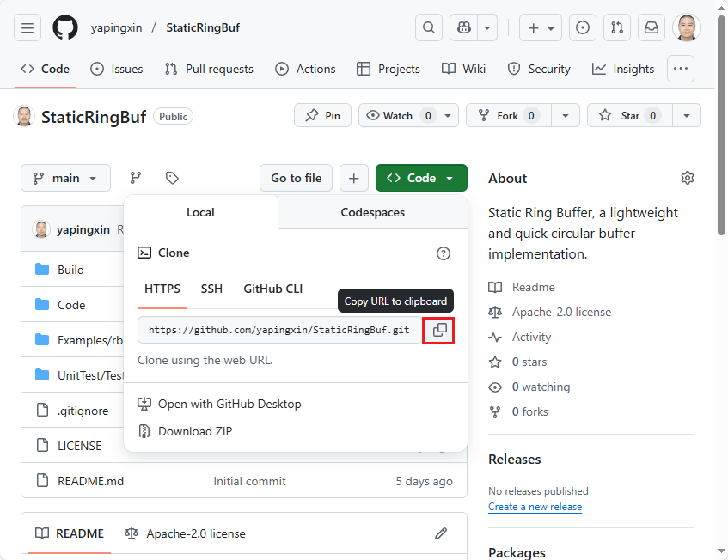Click Create a new release link
The height and width of the screenshot is (560, 728).
coord(535,507)
